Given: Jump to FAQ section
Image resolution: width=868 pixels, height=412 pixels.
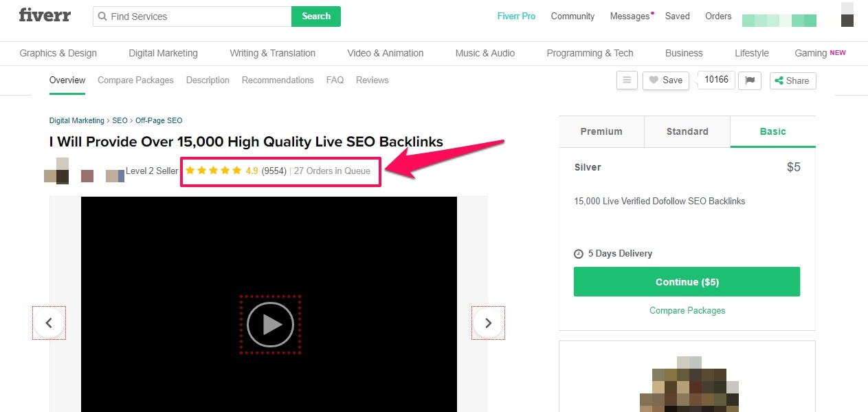Looking at the screenshot, I should [335, 80].
